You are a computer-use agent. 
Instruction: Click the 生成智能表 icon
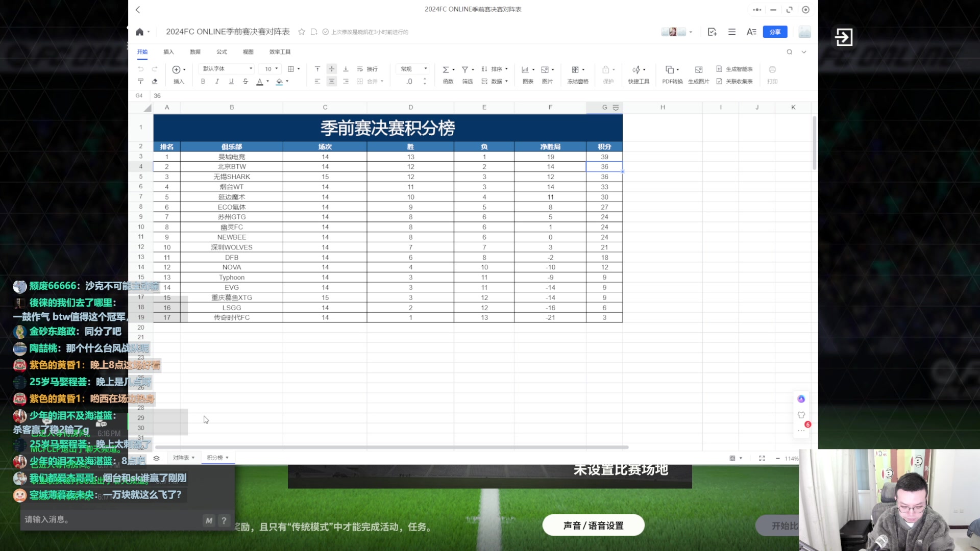pos(733,69)
